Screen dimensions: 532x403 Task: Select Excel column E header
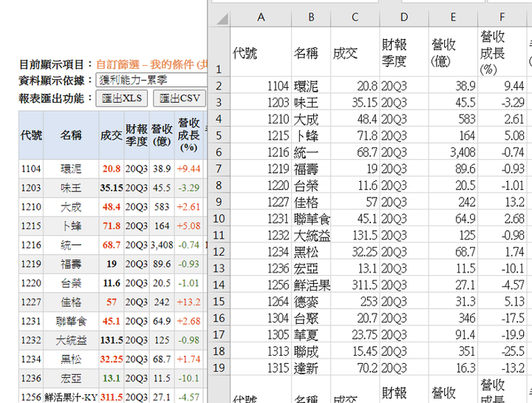(x=453, y=17)
